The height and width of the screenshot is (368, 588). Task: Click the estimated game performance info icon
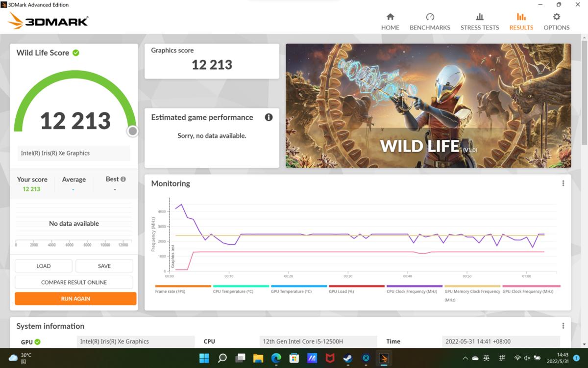269,117
